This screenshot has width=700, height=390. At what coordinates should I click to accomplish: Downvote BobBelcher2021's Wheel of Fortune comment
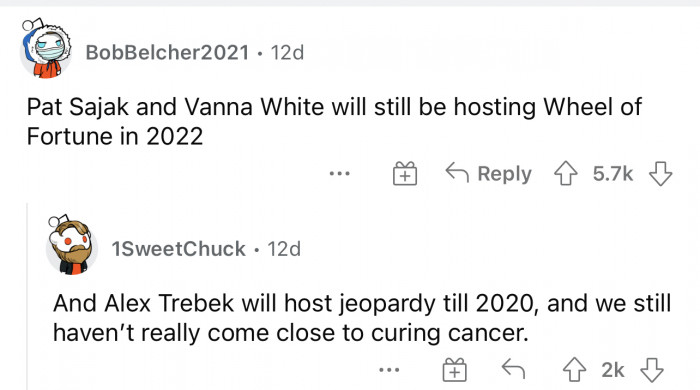(x=660, y=173)
